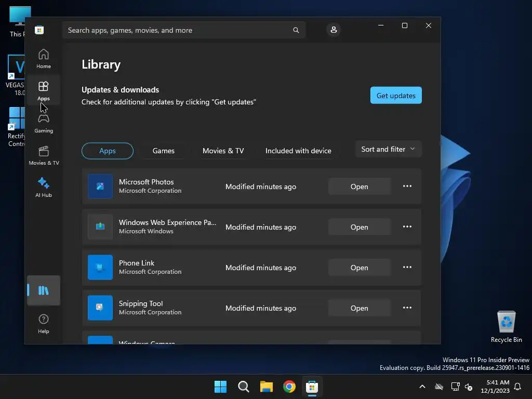
Task: Click the taskbar clock and date
Action: click(495, 387)
